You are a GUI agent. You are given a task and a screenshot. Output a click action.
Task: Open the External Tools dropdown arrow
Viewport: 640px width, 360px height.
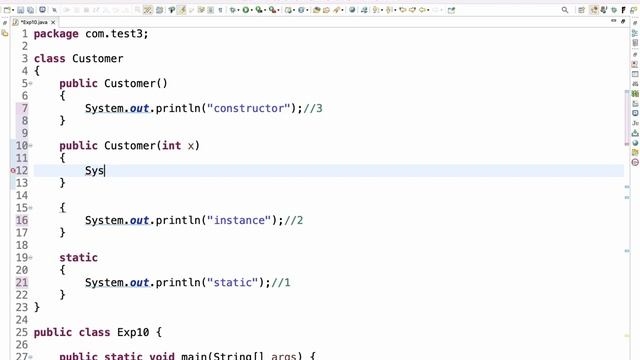[278, 11]
